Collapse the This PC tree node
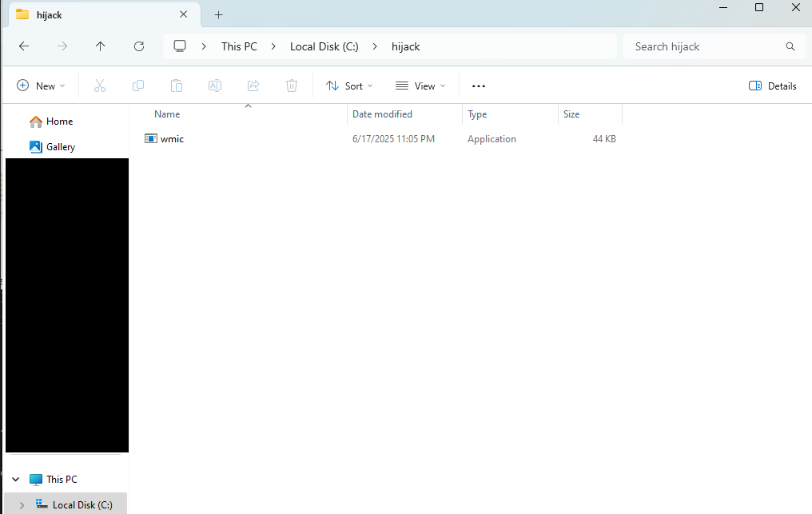 click(15, 480)
